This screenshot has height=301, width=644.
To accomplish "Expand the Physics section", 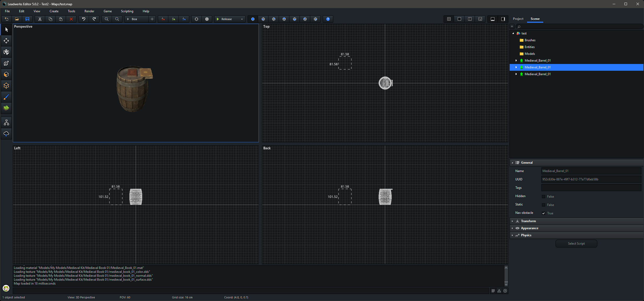I will coord(526,235).
